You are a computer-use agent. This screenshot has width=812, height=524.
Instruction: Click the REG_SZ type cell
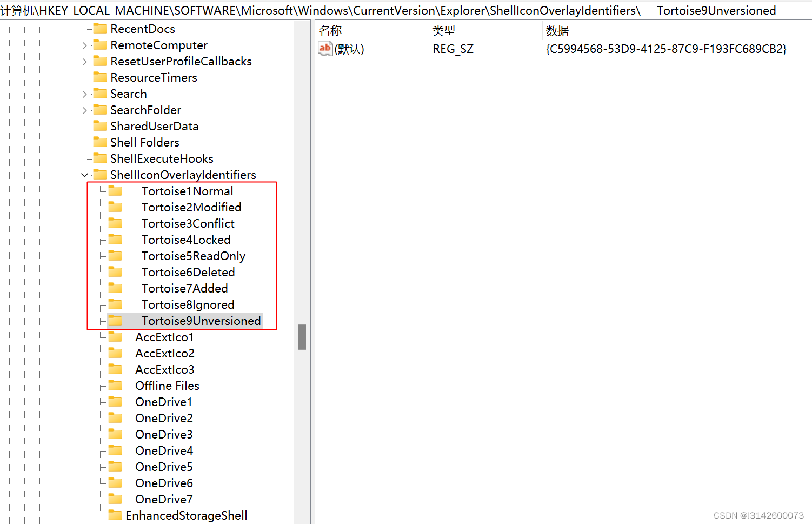pyautogui.click(x=453, y=49)
